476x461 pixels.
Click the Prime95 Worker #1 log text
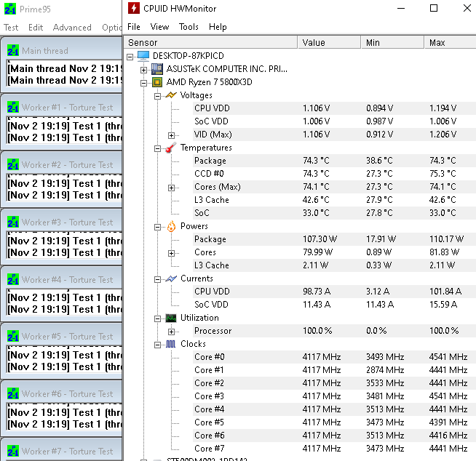tap(64, 132)
